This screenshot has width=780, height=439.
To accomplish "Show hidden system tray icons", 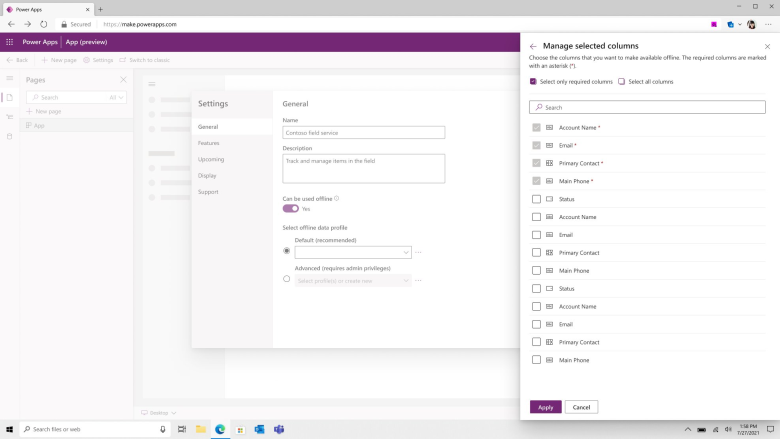I will point(688,430).
